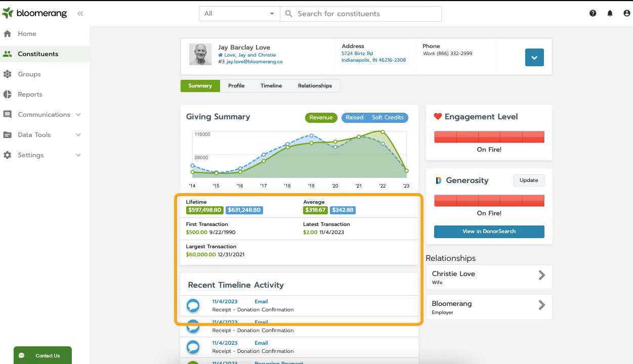633x364 pixels.
Task: Open Love, Jay and Christie household link
Action: coord(250,55)
